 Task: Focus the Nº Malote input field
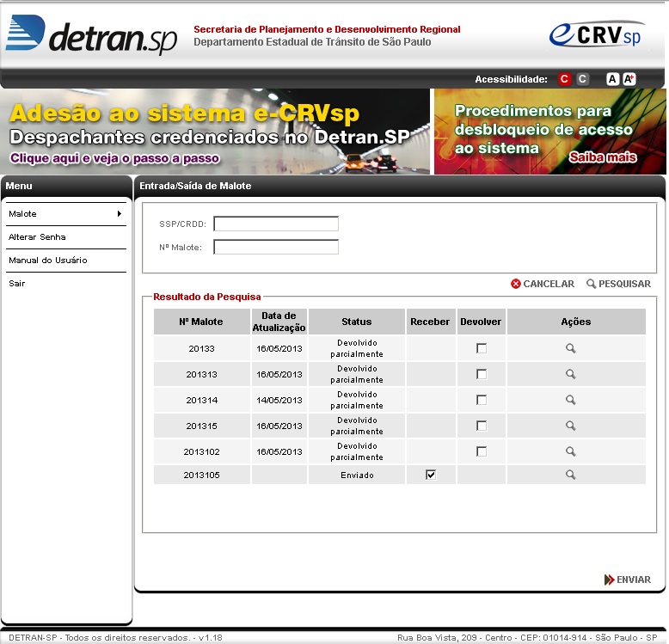tap(276, 247)
